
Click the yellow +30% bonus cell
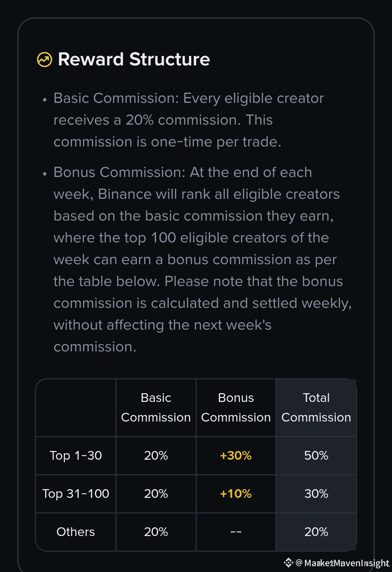[236, 455]
